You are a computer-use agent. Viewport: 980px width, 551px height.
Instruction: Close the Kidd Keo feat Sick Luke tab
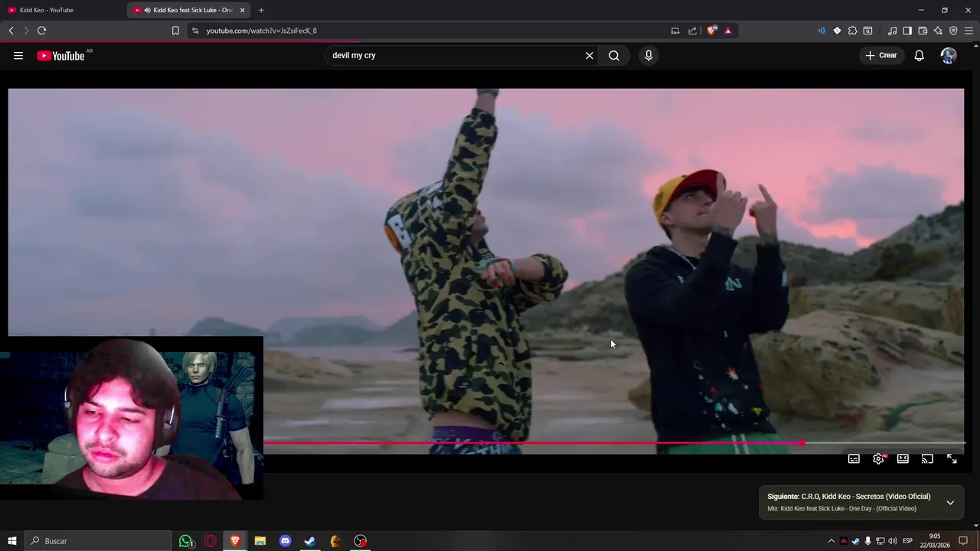click(243, 10)
